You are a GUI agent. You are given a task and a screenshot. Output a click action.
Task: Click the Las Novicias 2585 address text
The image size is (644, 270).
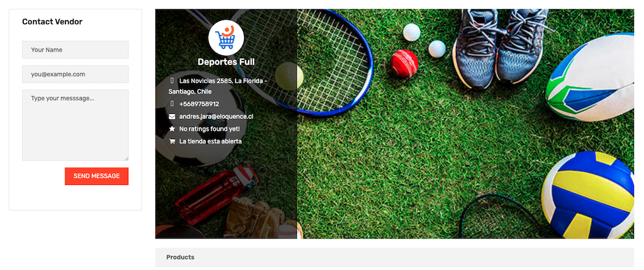tap(218, 86)
